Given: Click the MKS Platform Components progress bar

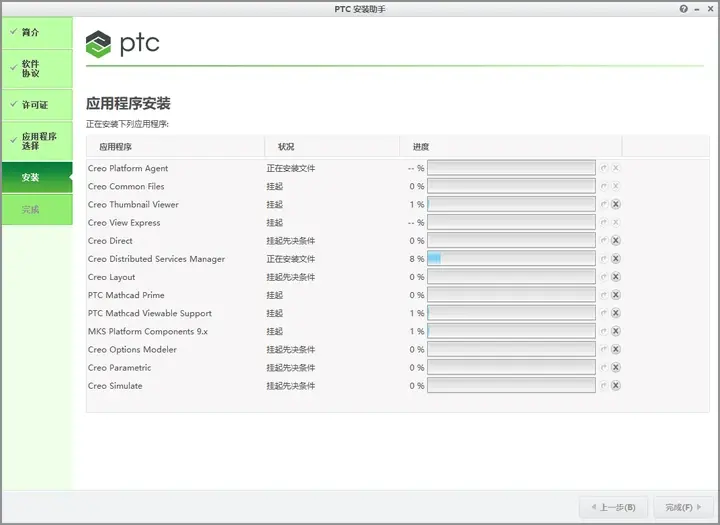Looking at the screenshot, I should pos(511,331).
